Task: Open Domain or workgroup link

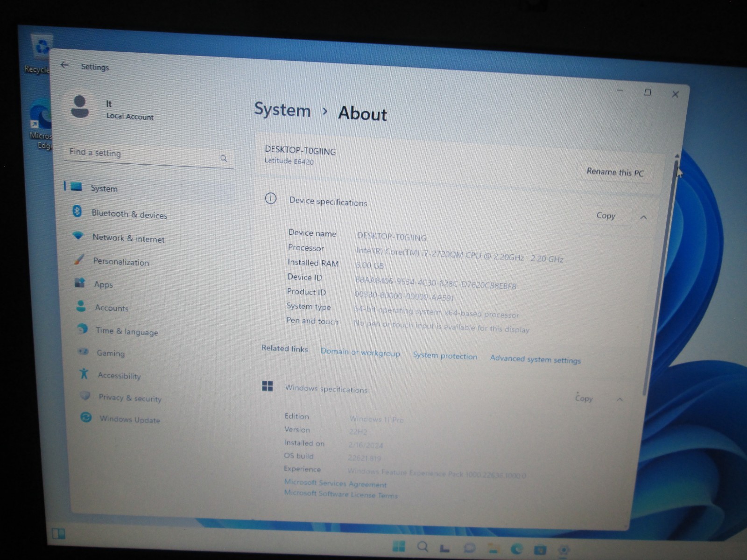Action: [360, 352]
